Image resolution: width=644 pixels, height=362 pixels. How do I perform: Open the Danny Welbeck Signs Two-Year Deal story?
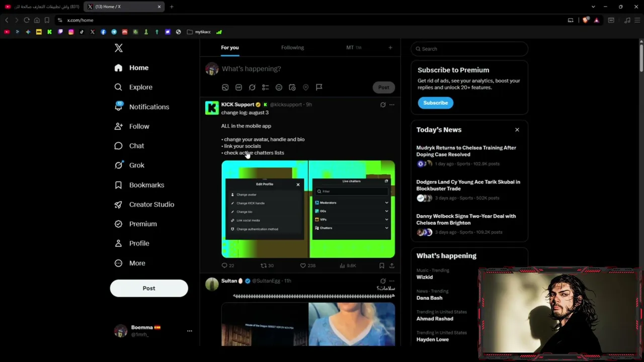point(469,224)
